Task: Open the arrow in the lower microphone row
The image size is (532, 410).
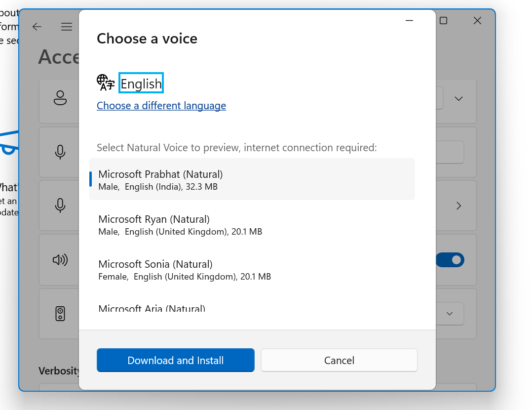Action: click(459, 206)
